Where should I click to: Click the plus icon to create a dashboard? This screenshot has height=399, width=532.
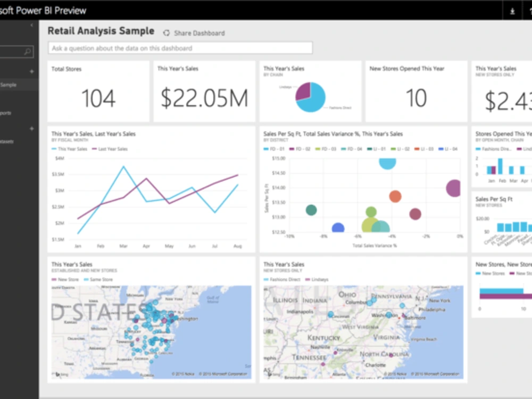(x=31, y=71)
